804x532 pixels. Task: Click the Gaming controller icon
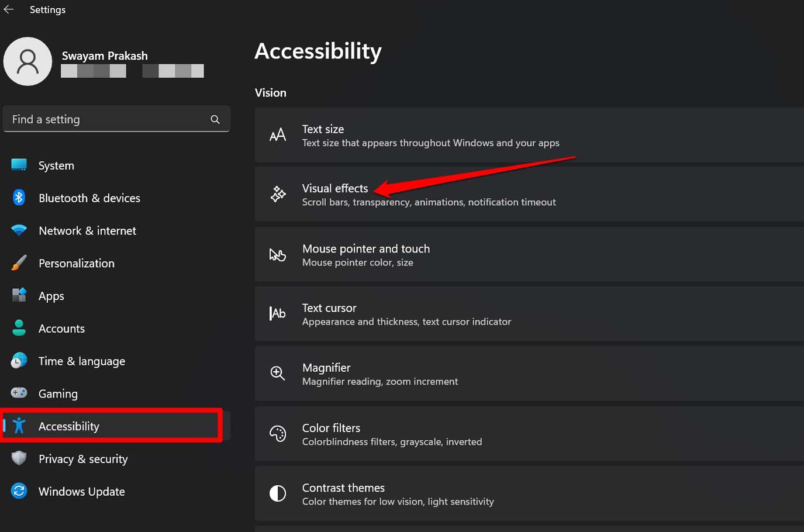click(19, 393)
